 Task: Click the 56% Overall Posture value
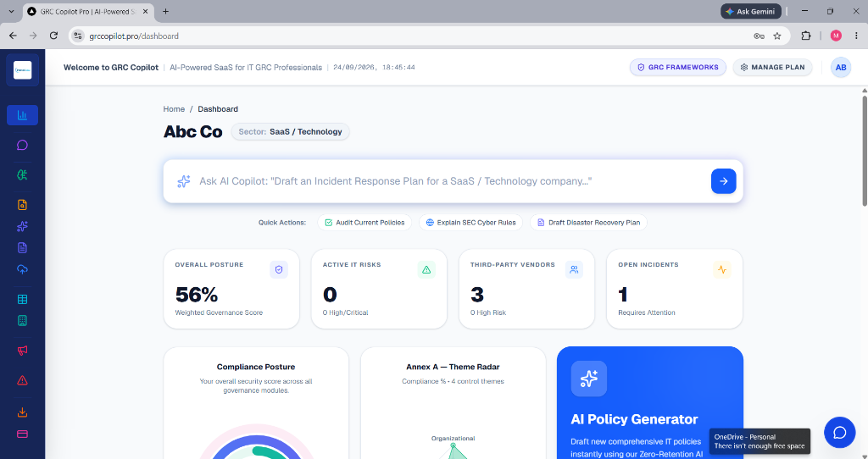(197, 295)
